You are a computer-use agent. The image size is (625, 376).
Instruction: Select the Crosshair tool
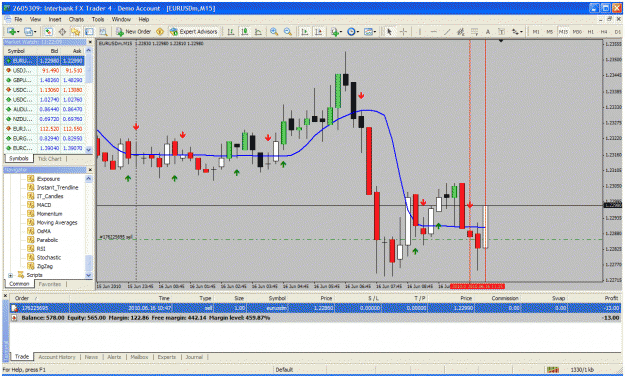pyautogui.click(x=403, y=31)
